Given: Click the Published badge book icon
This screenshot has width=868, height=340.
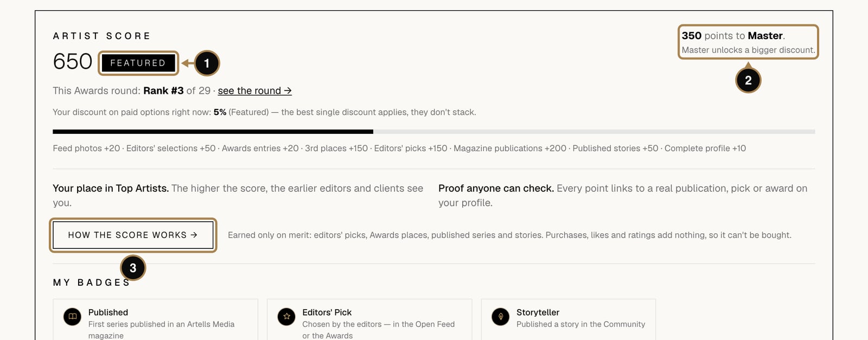Looking at the screenshot, I should [x=72, y=317].
